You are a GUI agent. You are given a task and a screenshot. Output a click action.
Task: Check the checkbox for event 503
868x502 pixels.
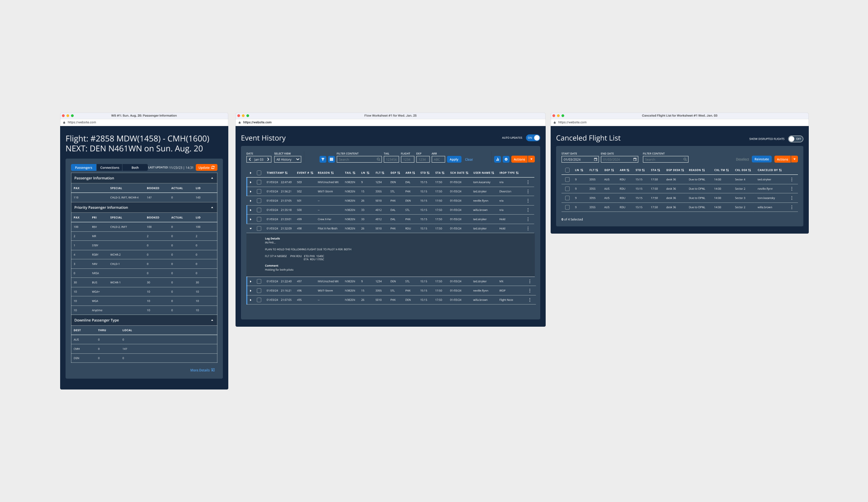259,183
